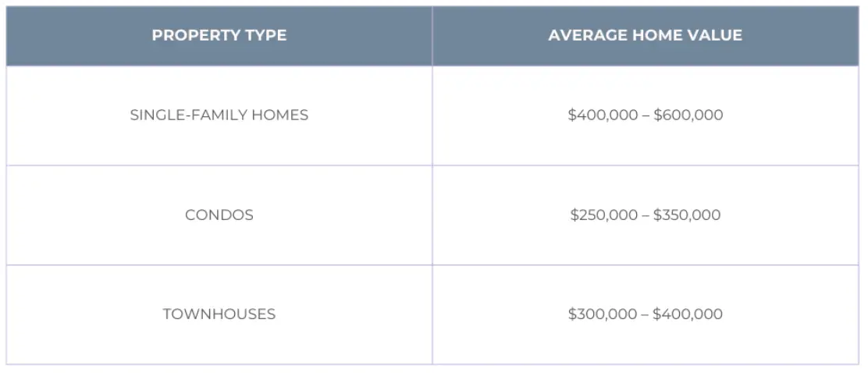Select the SINGLE-FAMILY text in first row
The image size is (868, 373).
click(186, 115)
